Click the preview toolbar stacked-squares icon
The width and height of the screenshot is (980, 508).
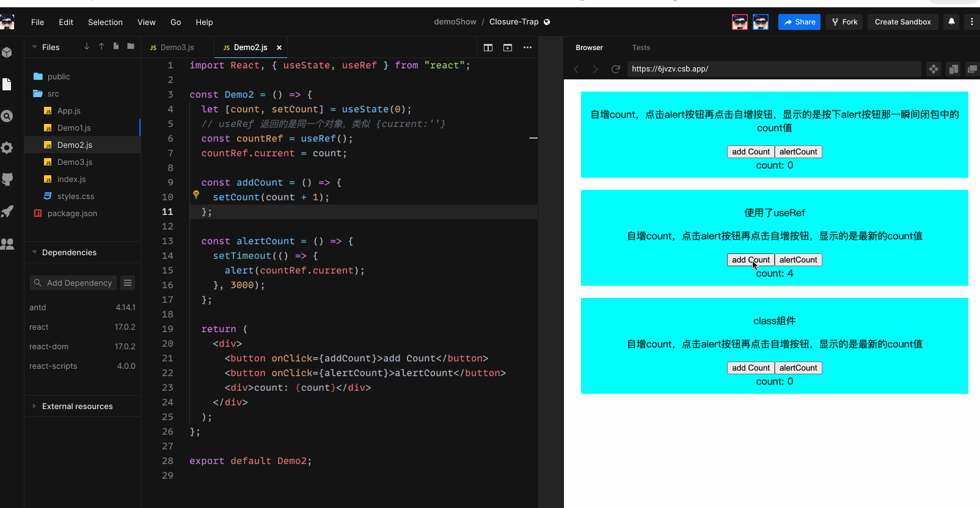click(x=953, y=69)
